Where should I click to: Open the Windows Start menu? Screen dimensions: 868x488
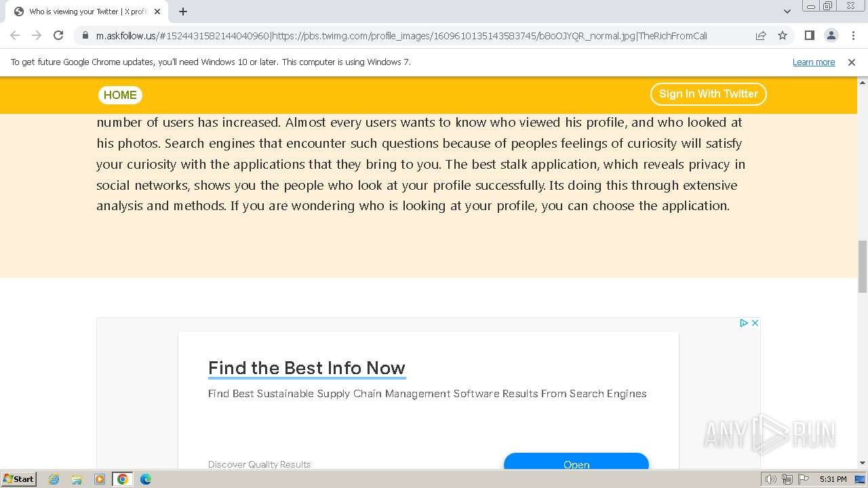(19, 479)
